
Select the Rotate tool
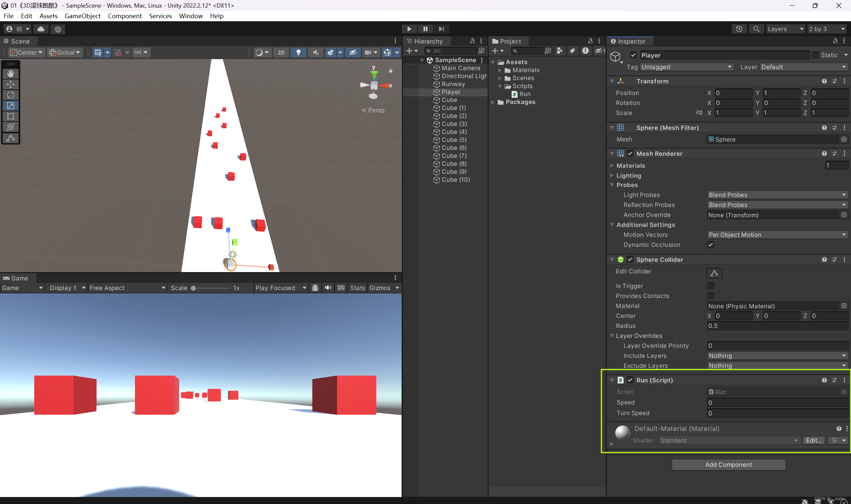tap(11, 95)
